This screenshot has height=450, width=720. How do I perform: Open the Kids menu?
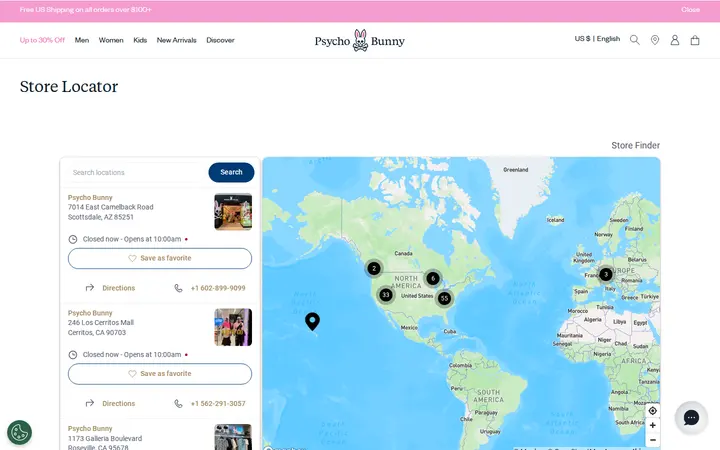click(x=140, y=40)
